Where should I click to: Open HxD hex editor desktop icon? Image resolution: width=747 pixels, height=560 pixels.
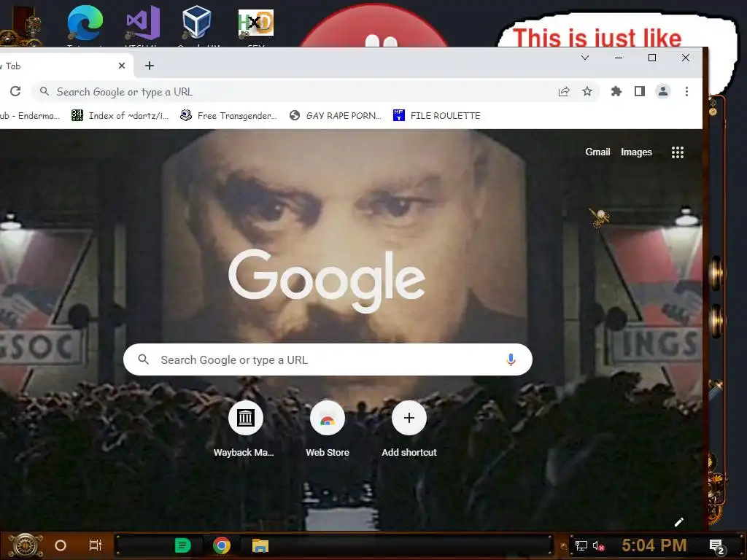tap(256, 23)
